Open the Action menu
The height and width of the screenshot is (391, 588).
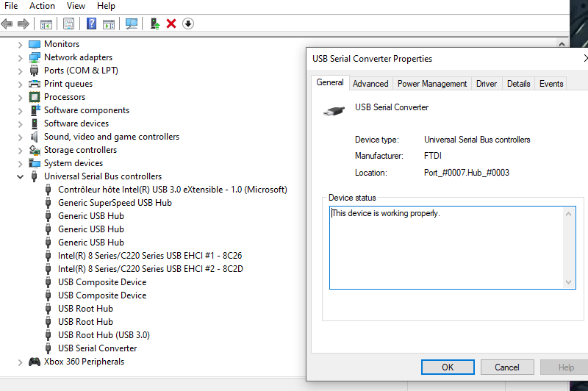pos(42,6)
